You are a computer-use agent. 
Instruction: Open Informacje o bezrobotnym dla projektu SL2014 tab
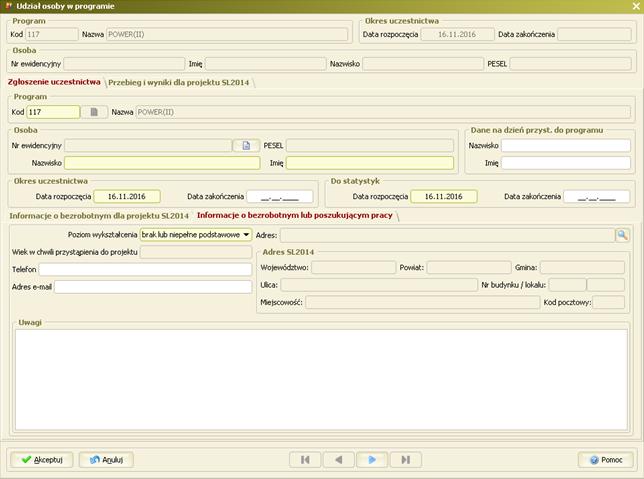tap(99, 216)
